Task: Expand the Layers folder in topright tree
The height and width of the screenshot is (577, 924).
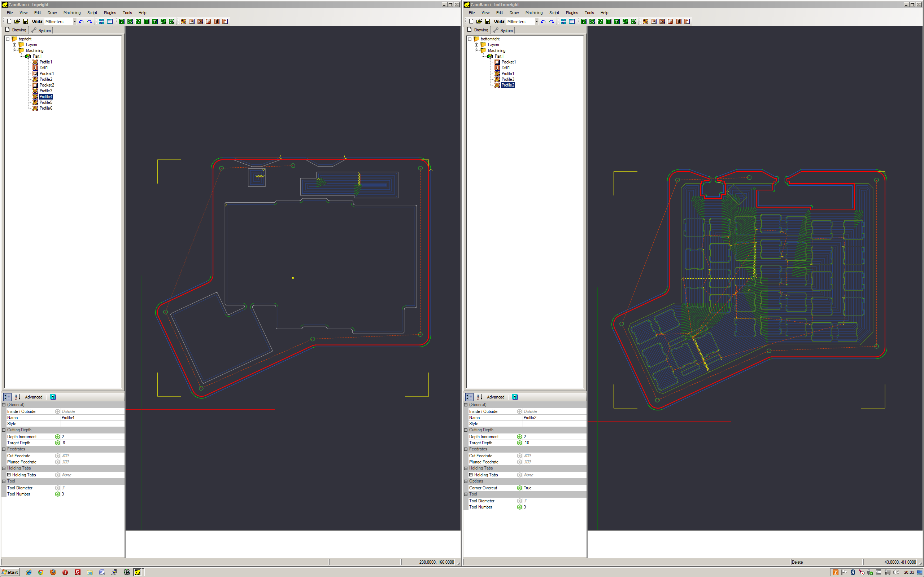Action: click(x=15, y=45)
